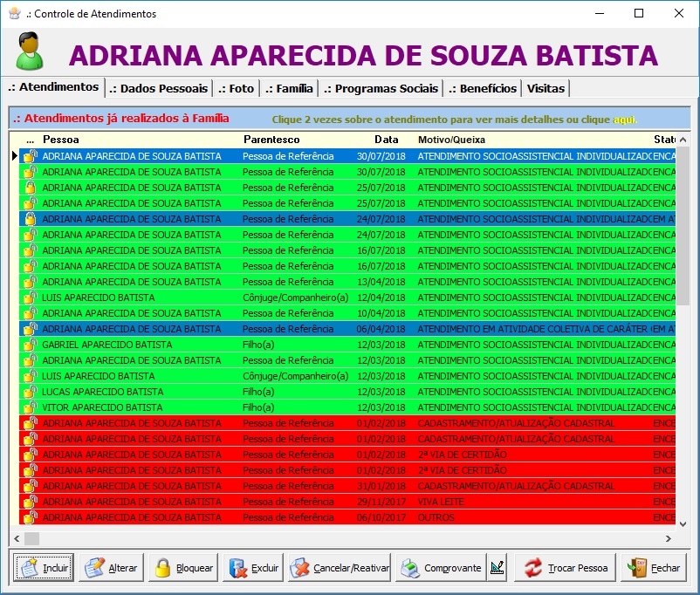The image size is (700, 595).
Task: Sort by the Data column header
Action: click(386, 139)
